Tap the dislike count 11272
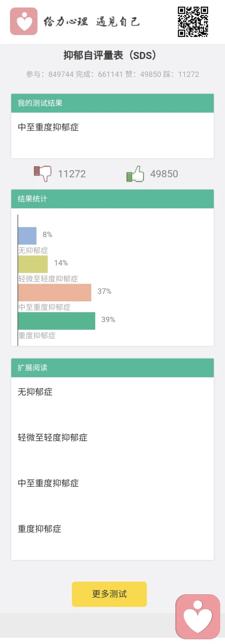225x644 pixels. [72, 174]
